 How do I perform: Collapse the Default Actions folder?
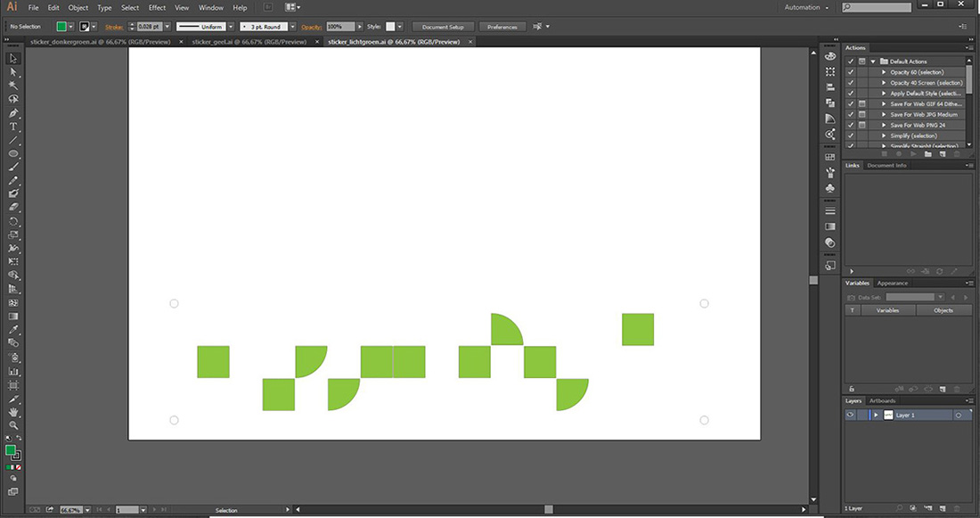click(873, 62)
